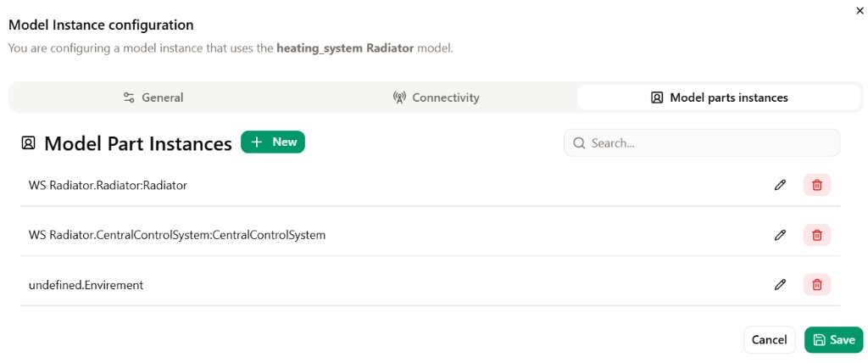Viewport: 868px width, 363px height.
Task: Select the Model parts instances tab
Action: (x=719, y=98)
